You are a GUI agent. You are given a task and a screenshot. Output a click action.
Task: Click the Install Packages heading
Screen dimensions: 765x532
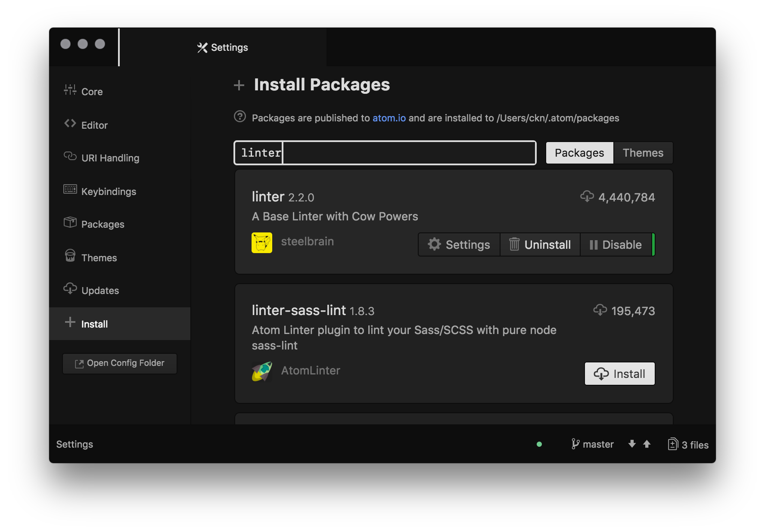pos(322,85)
